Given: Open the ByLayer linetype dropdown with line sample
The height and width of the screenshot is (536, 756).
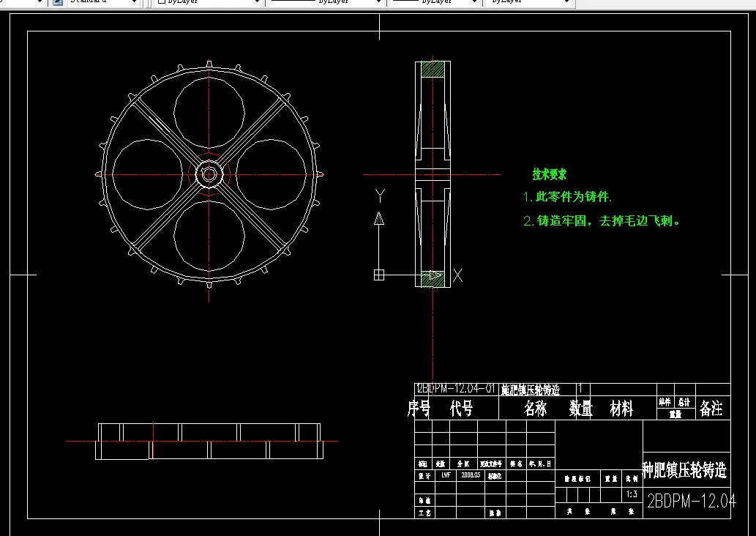Looking at the screenshot, I should coord(326,2).
